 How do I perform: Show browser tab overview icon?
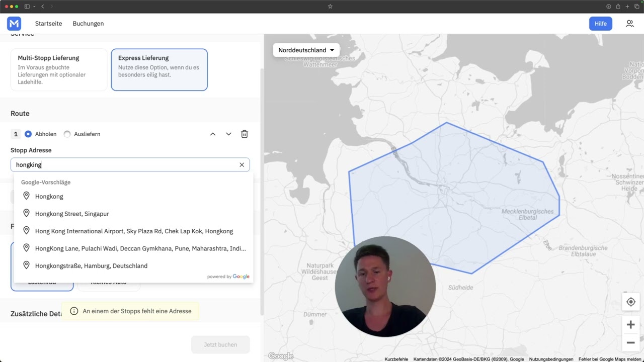coord(636,7)
